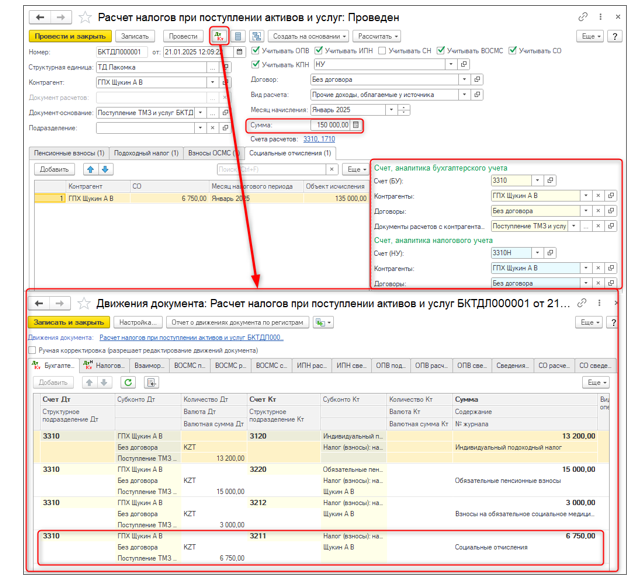Open Счет (НУ) dropdown arrow

(537, 253)
